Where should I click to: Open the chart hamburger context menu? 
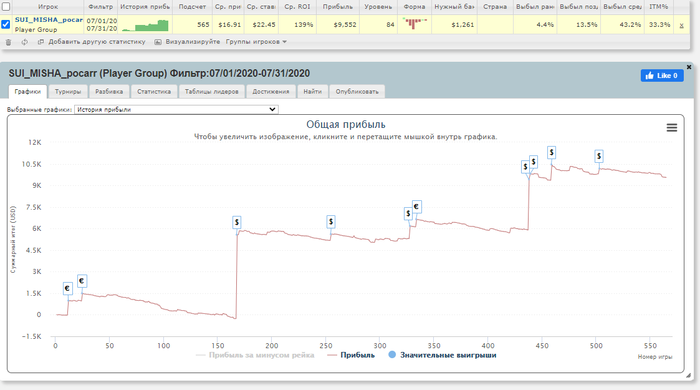point(671,128)
